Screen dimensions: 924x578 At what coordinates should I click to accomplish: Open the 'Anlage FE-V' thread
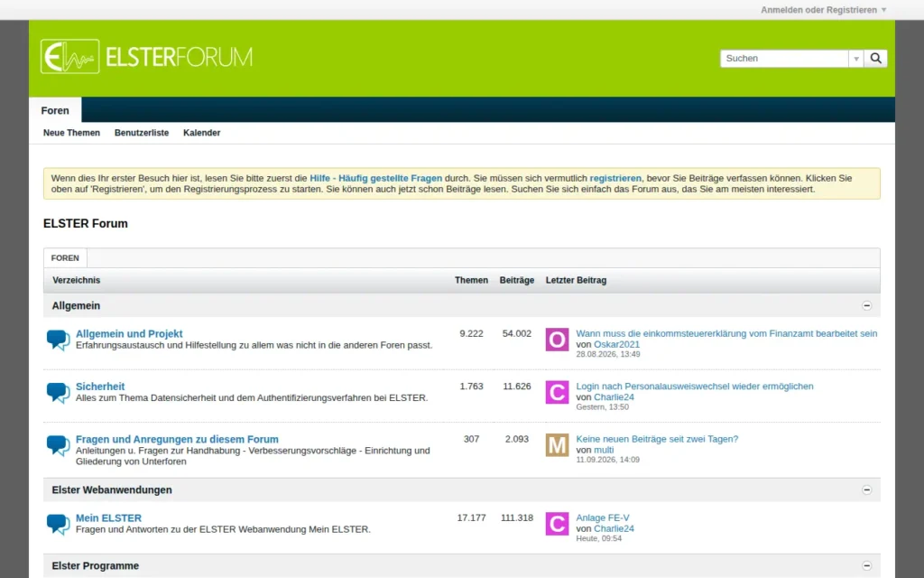(602, 517)
